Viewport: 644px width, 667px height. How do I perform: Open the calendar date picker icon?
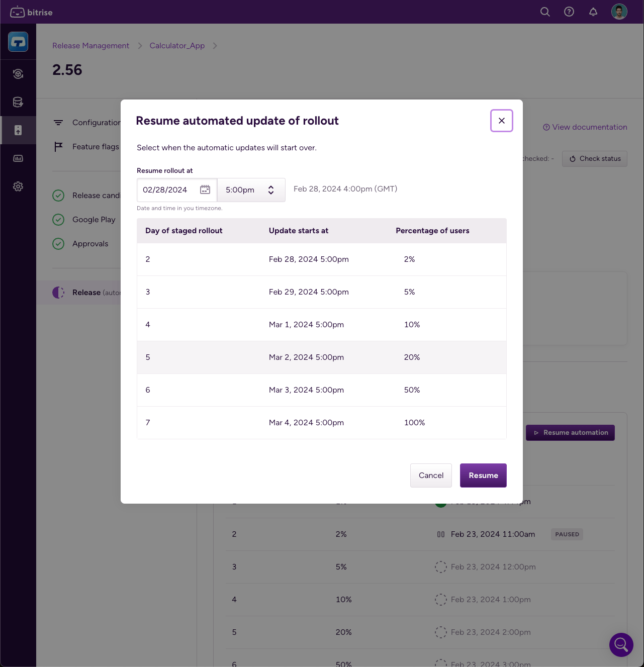click(205, 189)
